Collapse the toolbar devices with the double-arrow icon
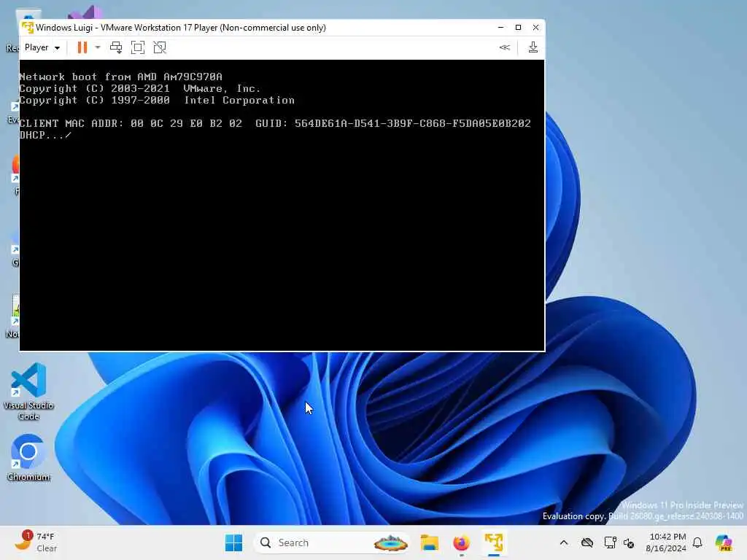Viewport: 747px width, 560px height. point(505,47)
